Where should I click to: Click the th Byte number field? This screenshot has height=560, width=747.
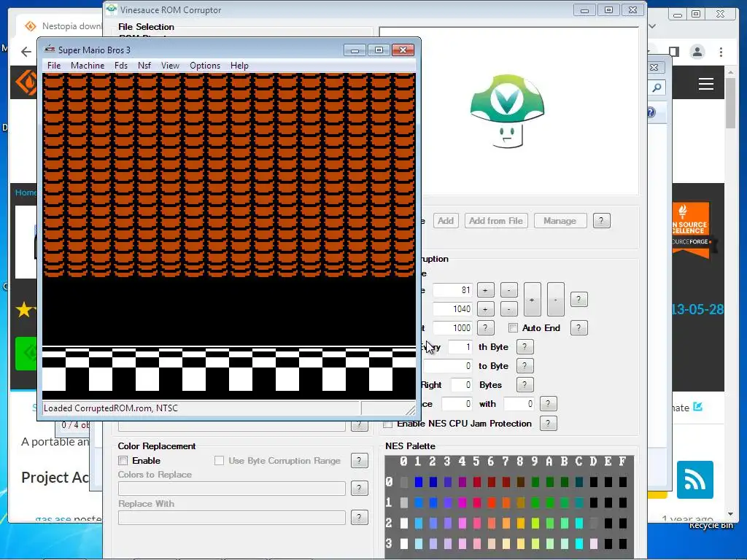tap(461, 347)
